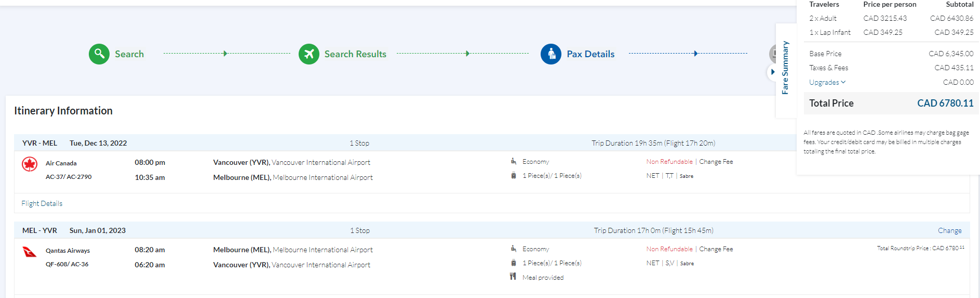Viewport: 980px width, 298px height.
Task: Go back to Search Results step
Action: (x=355, y=54)
